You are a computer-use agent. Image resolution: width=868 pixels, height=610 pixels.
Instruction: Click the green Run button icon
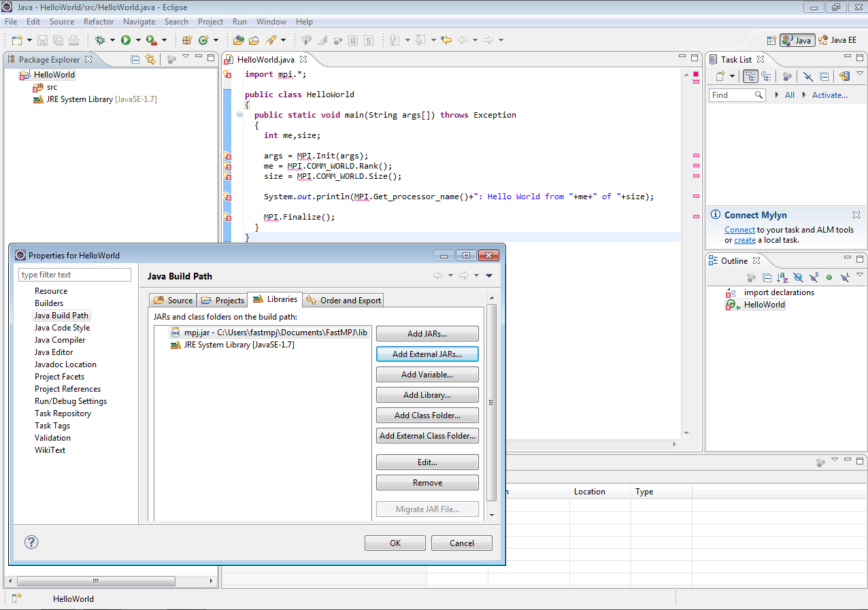tap(126, 40)
